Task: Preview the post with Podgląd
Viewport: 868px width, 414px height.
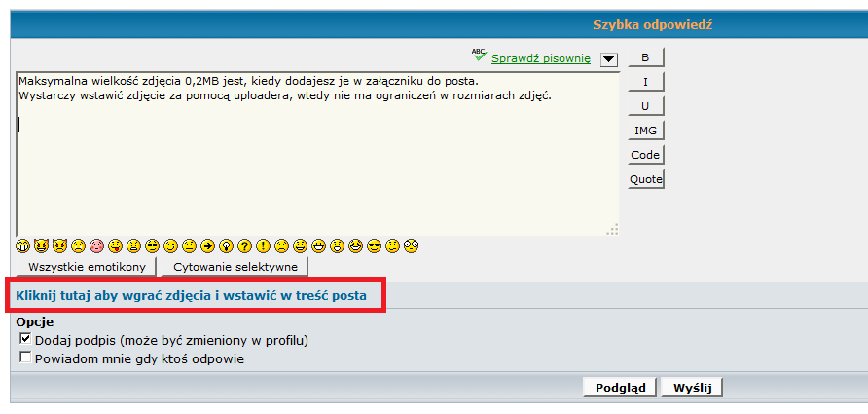Action: coord(620,388)
